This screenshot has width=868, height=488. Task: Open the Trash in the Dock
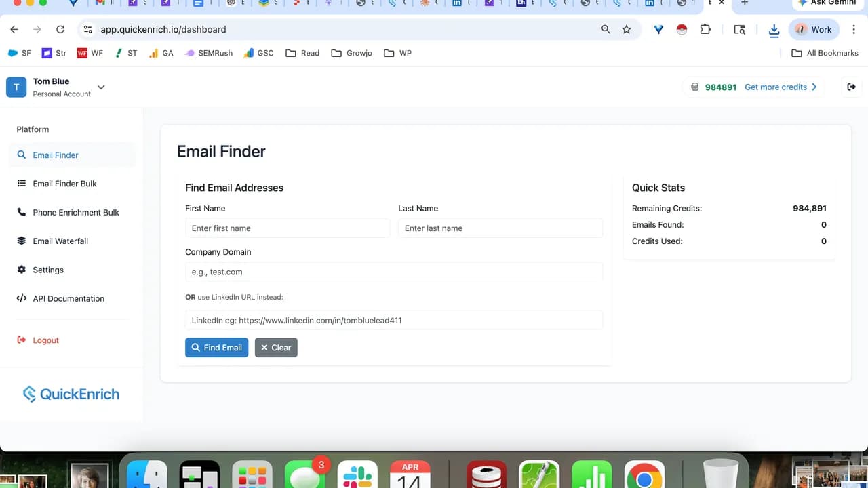(720, 474)
